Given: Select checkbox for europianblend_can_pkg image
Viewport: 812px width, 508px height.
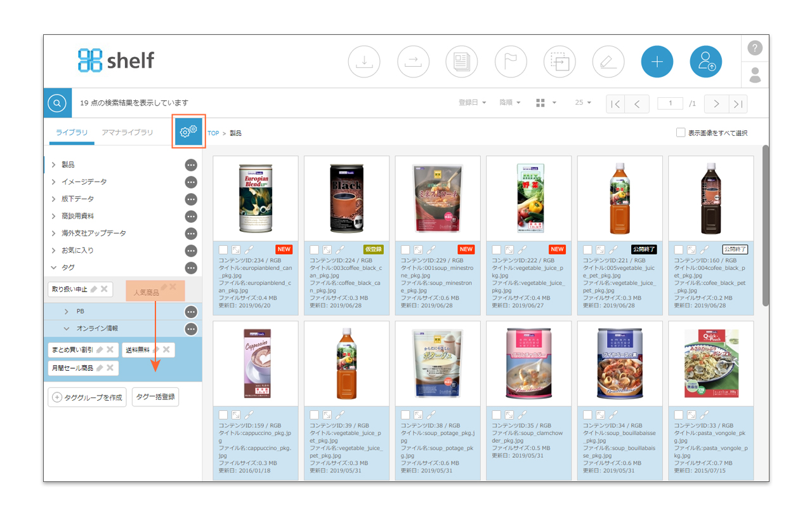Looking at the screenshot, I should [223, 250].
